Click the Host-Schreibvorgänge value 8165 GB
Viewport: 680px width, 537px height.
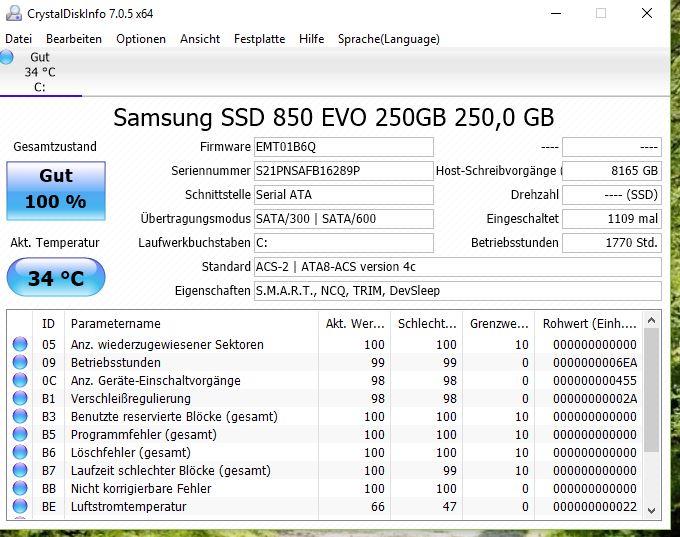(612, 171)
